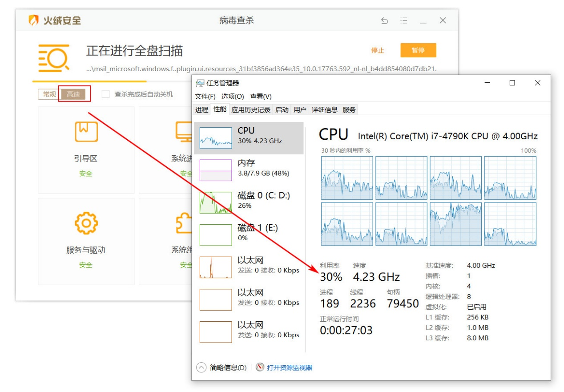564x392 pixels.
Task: Switch to the 详细信息 tab
Action: 324,109
